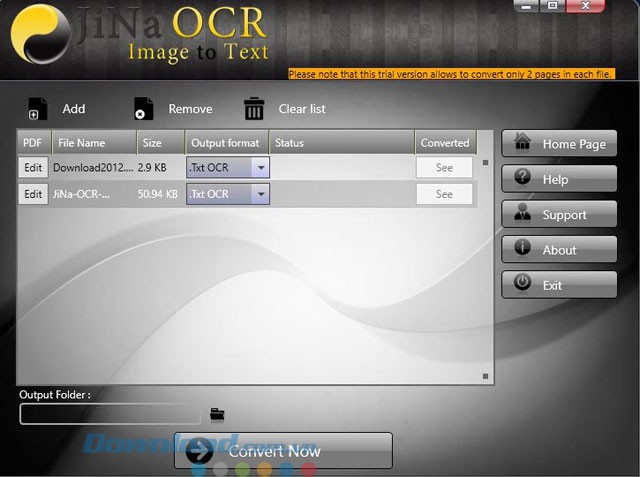
Task: Open the Support page
Action: tap(559, 215)
